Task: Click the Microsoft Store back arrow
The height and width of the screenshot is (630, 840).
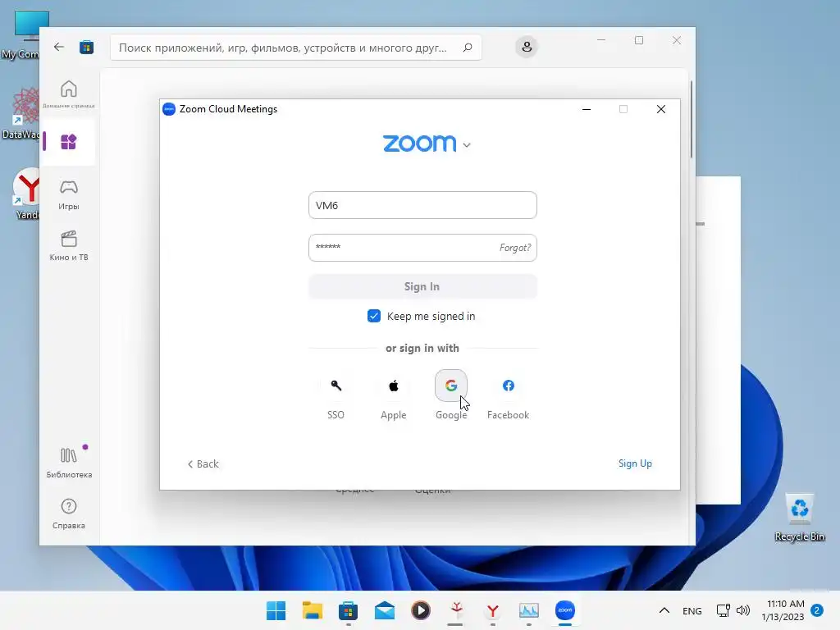Action: coord(59,47)
